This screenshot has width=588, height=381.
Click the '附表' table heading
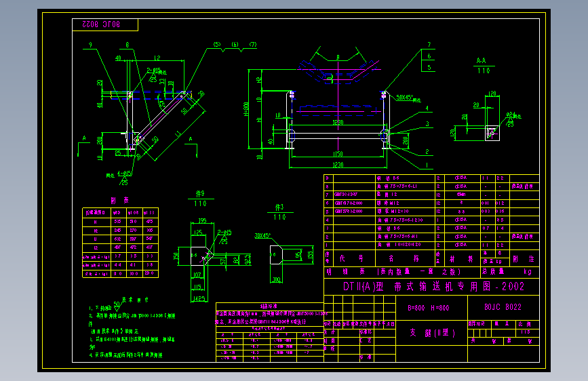click(119, 200)
